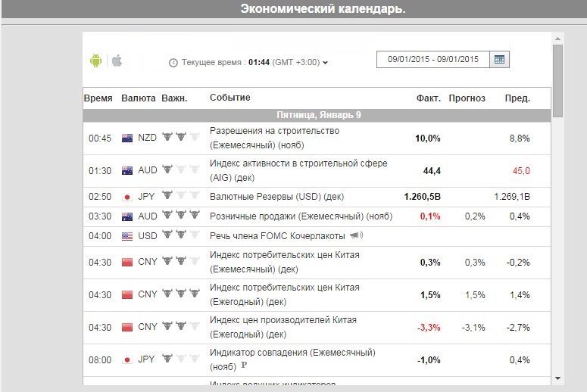Viewport: 587px width, 392px height.
Task: Click the USD flag icon
Action: (127, 236)
